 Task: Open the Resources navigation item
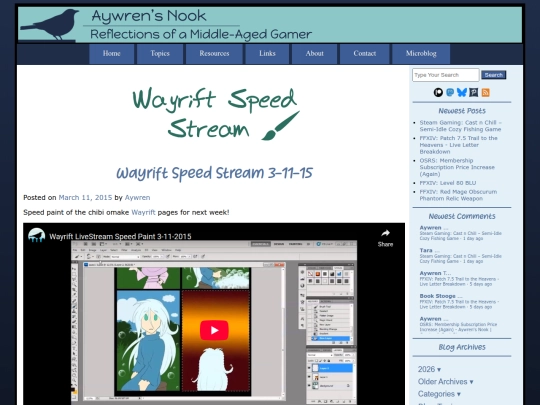[214, 54]
